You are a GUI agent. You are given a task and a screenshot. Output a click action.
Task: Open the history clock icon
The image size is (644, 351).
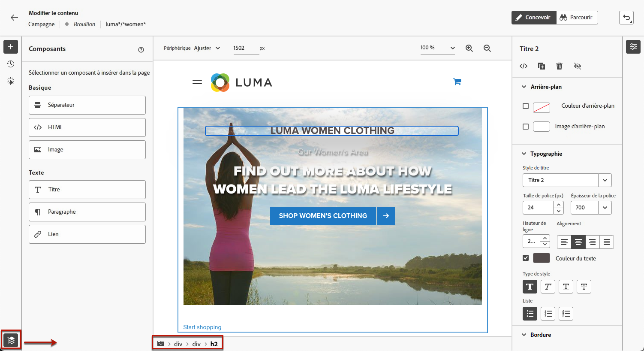point(11,64)
